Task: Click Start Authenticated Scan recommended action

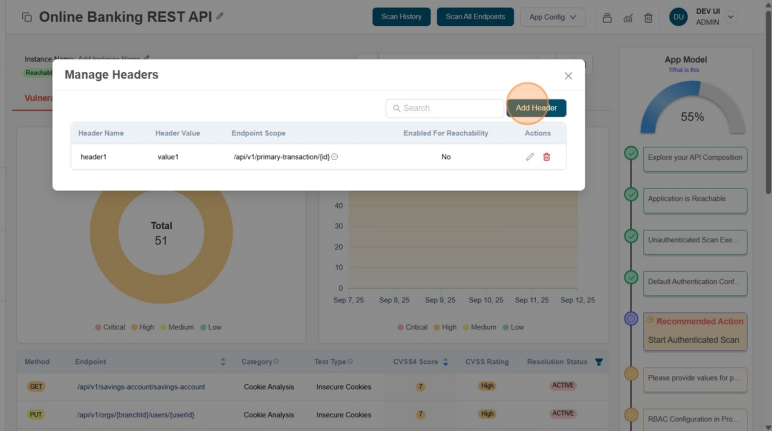Action: coord(694,340)
